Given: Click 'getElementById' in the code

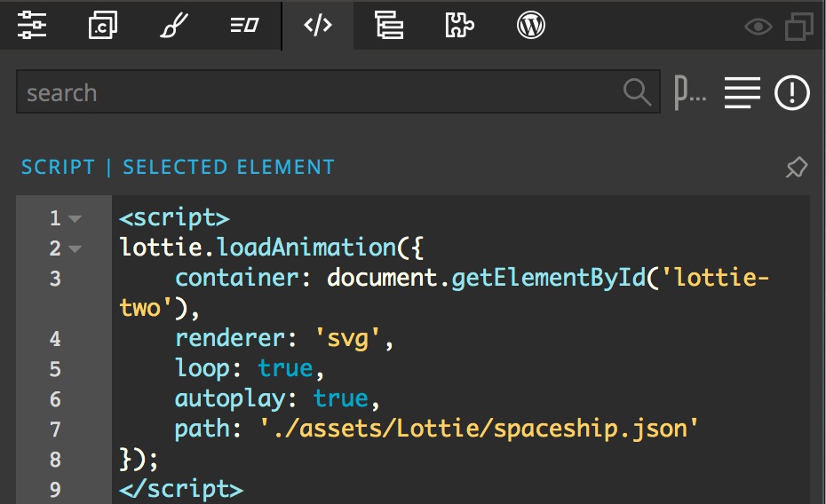Looking at the screenshot, I should pyautogui.click(x=548, y=277).
